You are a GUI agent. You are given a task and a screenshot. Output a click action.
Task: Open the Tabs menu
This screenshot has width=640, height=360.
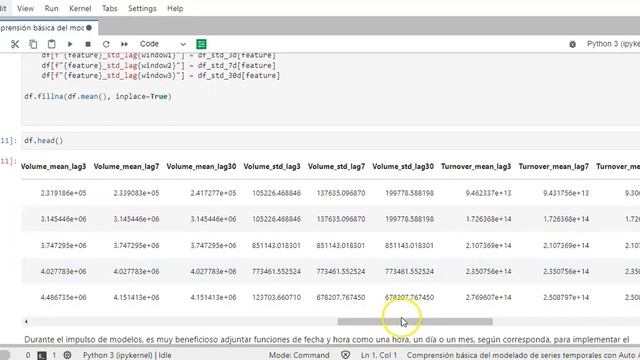point(109,9)
